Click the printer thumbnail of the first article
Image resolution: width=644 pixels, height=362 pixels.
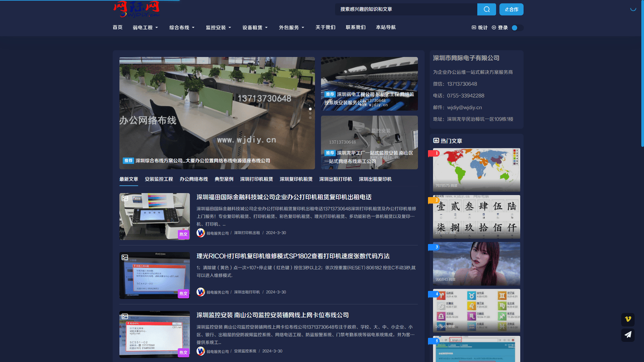[155, 216]
